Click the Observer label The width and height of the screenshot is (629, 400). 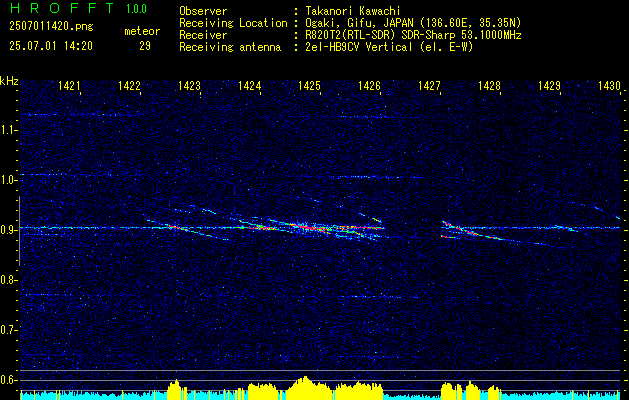pos(203,11)
